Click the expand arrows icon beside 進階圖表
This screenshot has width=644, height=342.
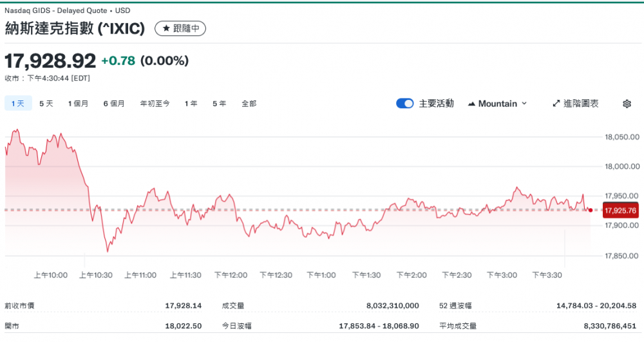point(556,104)
